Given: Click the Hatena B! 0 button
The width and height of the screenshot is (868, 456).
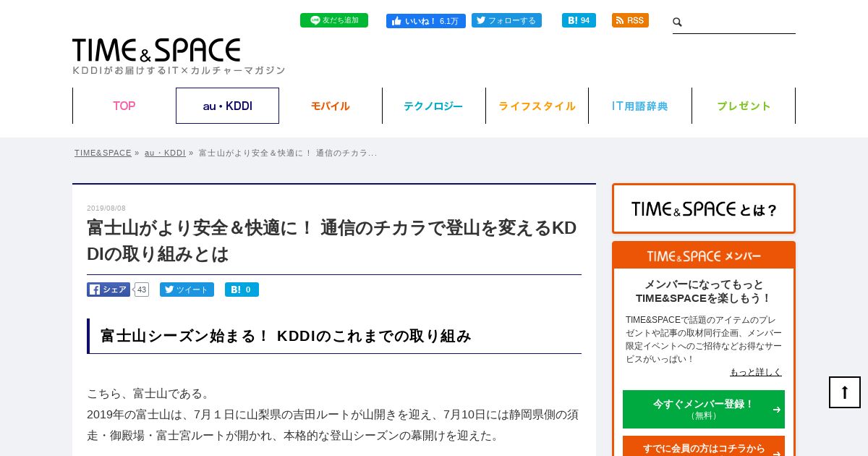Looking at the screenshot, I should [x=242, y=290].
